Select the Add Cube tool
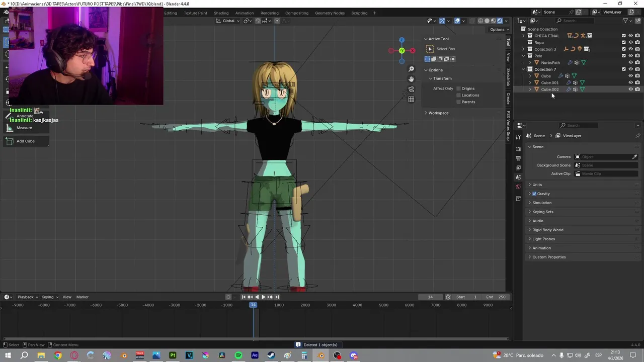The image size is (644, 362). pyautogui.click(x=26, y=141)
